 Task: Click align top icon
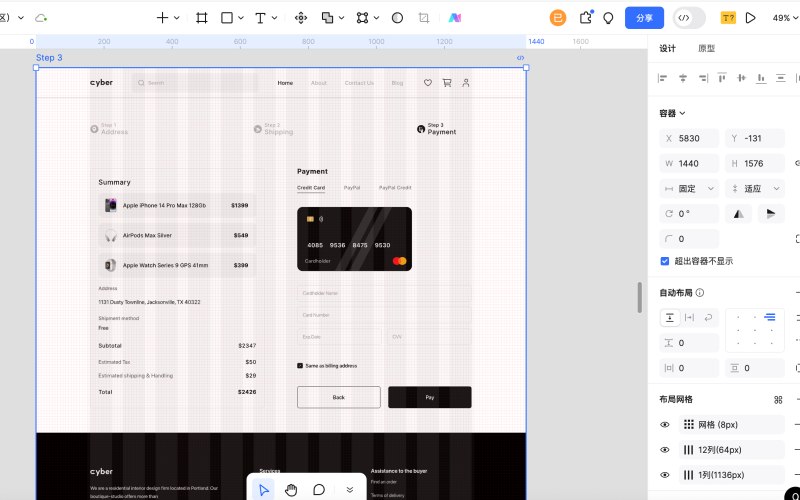pyautogui.click(x=722, y=78)
